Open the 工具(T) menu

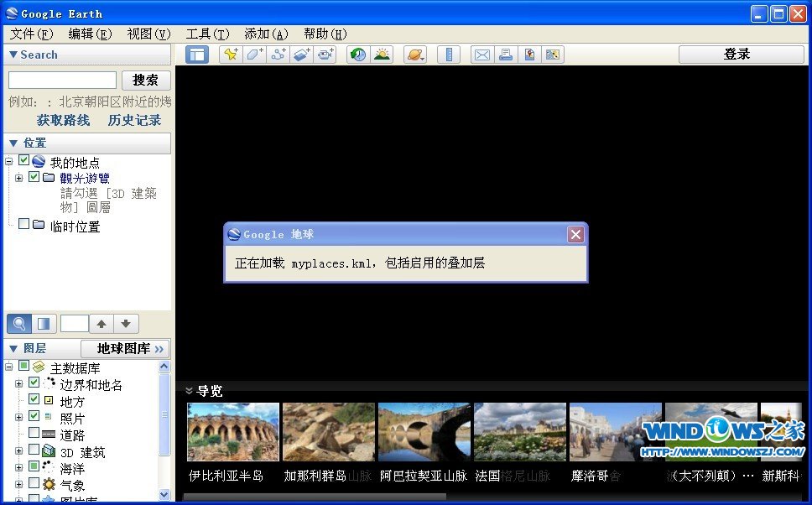pos(206,34)
